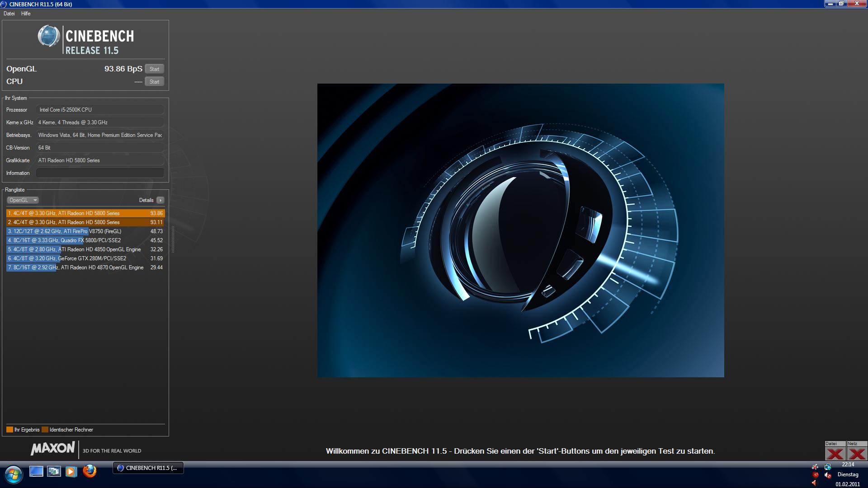The width and height of the screenshot is (868, 488).
Task: Launch Firefox from quick launch
Action: 90,471
